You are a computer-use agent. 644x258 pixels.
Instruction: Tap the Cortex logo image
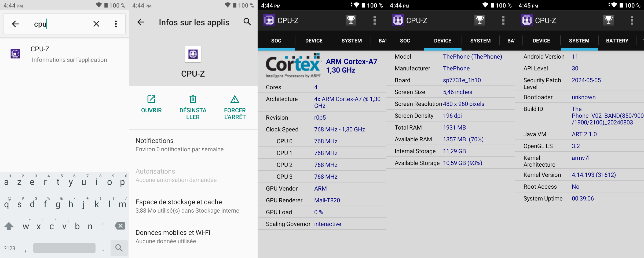tap(294, 66)
